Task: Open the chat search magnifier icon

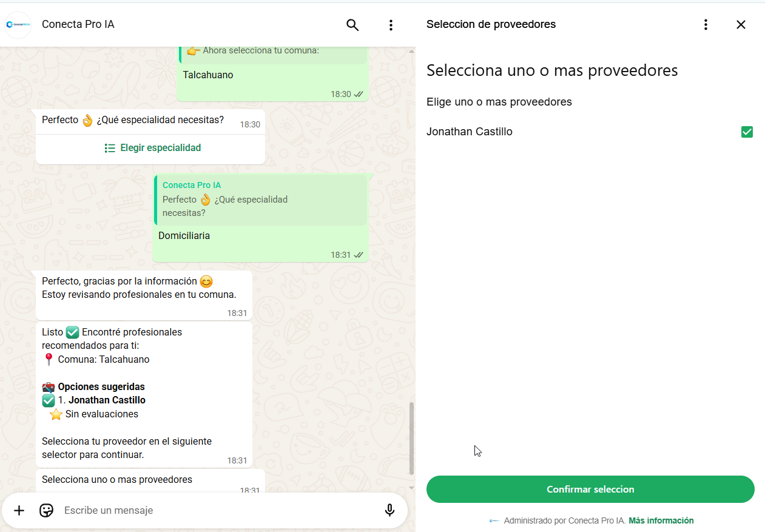Action: point(352,25)
